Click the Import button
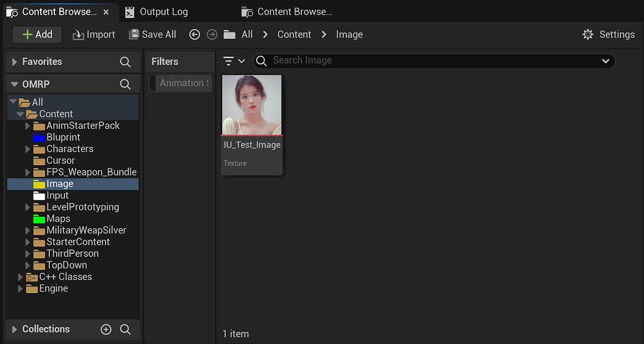 pyautogui.click(x=94, y=34)
